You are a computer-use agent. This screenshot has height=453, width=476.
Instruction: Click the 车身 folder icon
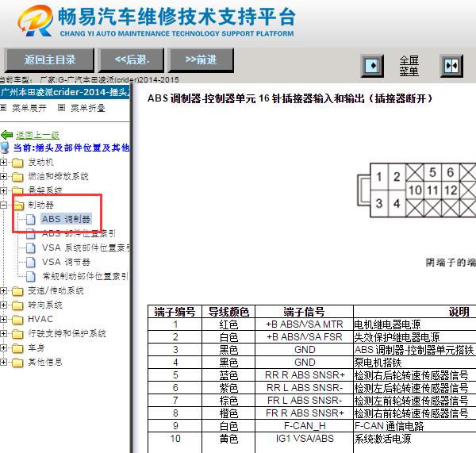[x=17, y=347]
